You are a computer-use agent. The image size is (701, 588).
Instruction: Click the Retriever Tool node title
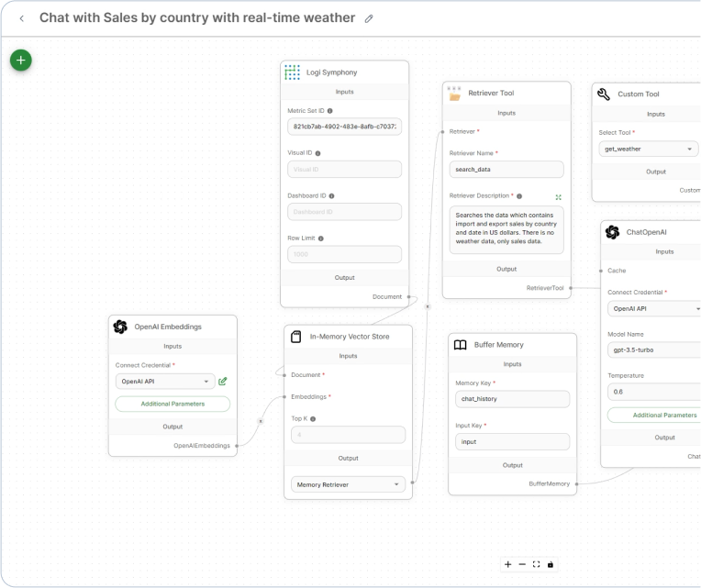click(x=491, y=93)
